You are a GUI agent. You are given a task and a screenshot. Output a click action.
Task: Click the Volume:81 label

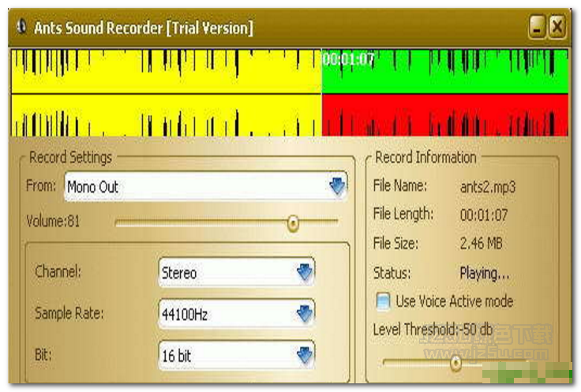tap(53, 222)
